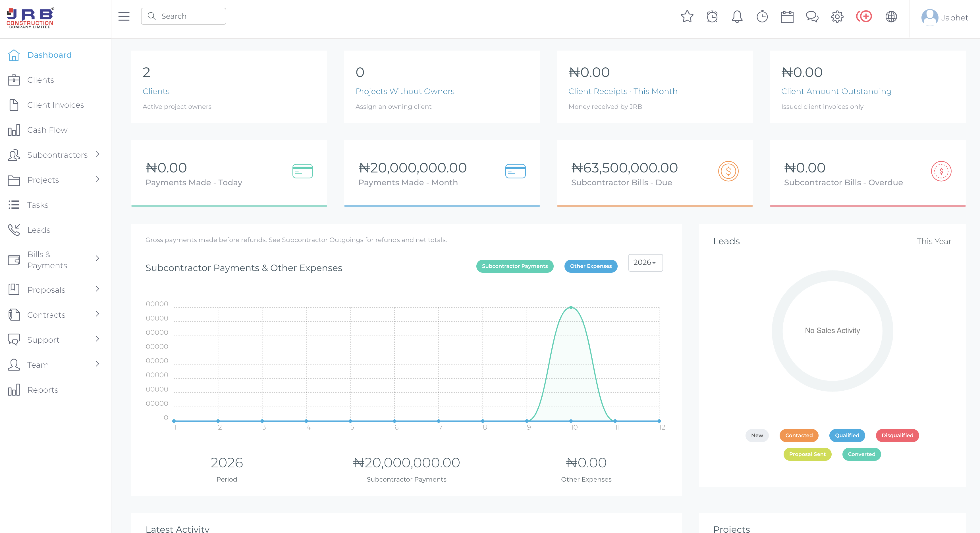This screenshot has height=533, width=980.
Task: Toggle the Converted legend swatch
Action: coord(861,454)
